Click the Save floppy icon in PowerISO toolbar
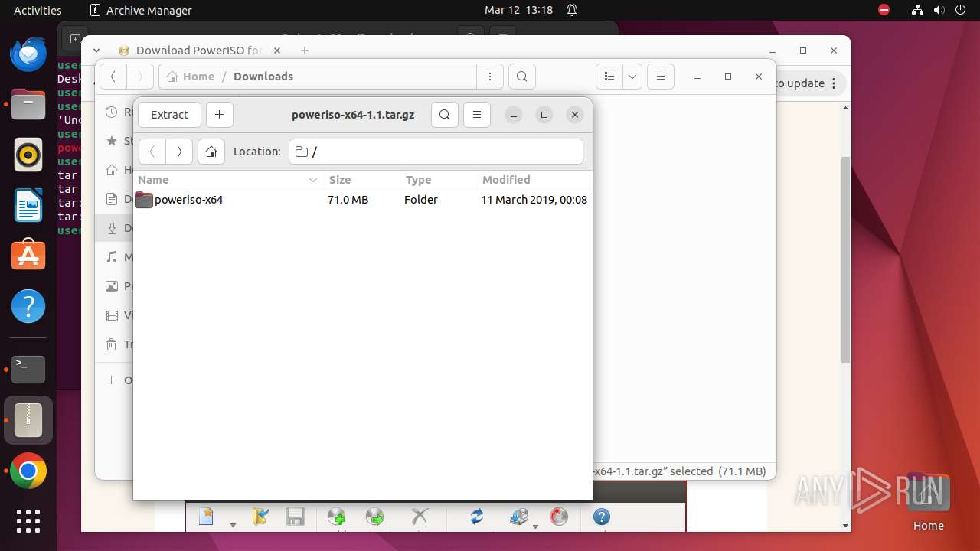 296,517
